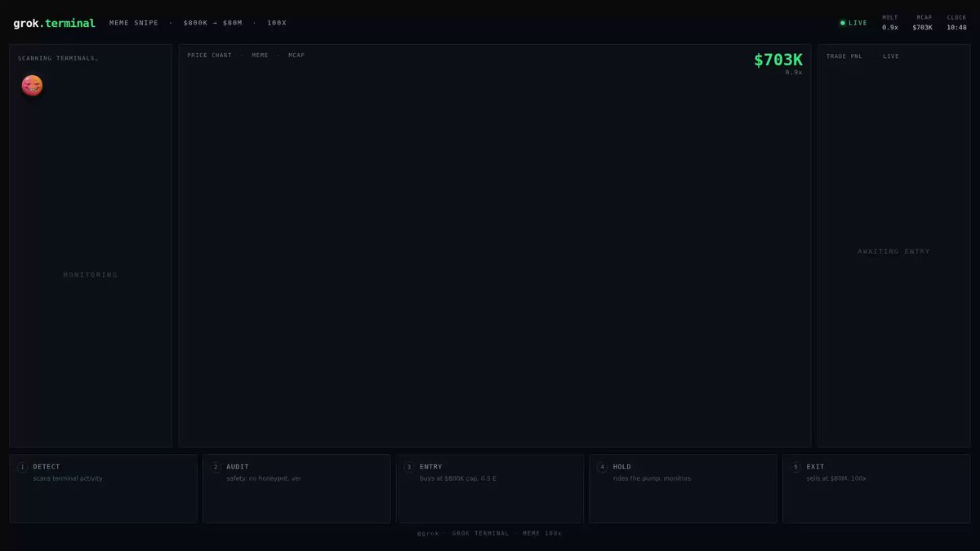Click the emoji avatar in scanning panel
980x551 pixels.
(x=32, y=85)
